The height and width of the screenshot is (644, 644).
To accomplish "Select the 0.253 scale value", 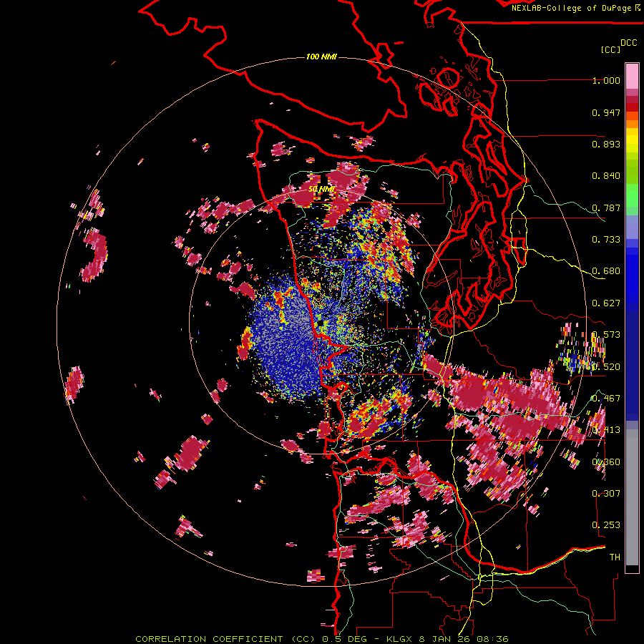I will point(606,525).
